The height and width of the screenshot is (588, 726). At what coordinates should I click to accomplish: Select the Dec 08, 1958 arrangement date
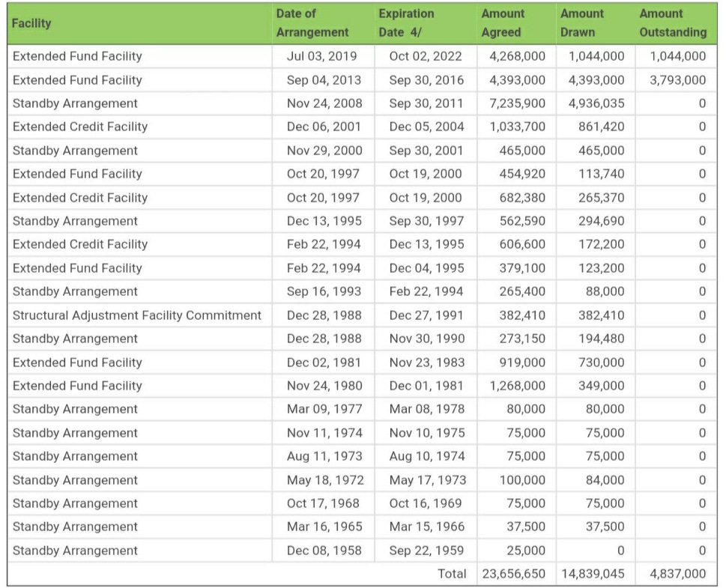point(324,551)
